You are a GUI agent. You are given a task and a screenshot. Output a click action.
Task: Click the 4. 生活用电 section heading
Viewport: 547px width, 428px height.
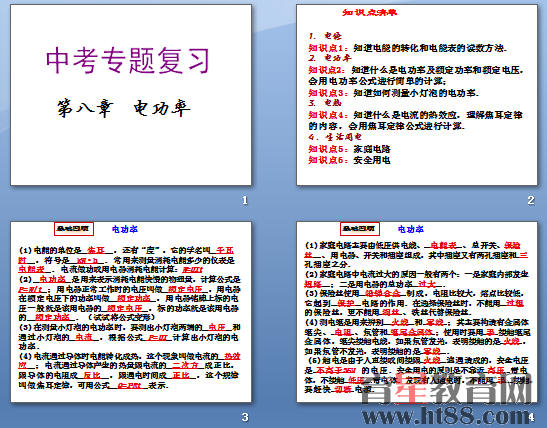point(335,137)
